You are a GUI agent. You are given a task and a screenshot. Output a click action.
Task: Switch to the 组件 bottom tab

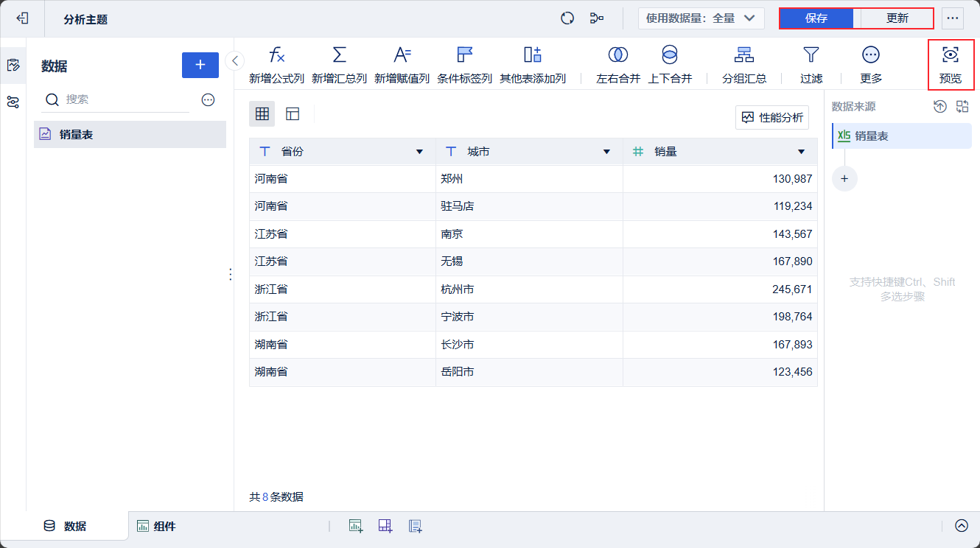tap(156, 526)
